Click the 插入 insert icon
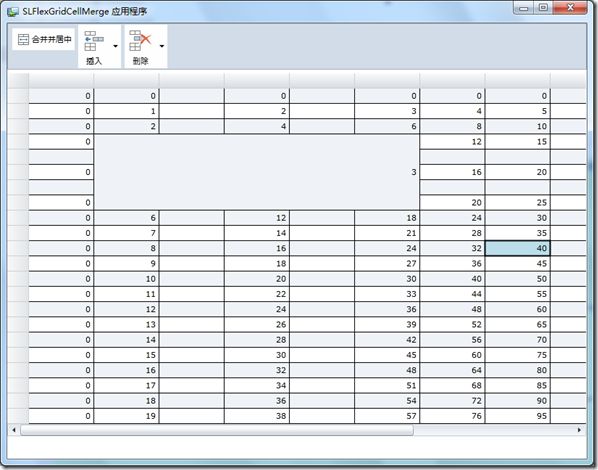Viewport: 598px width, 470px height. (x=94, y=41)
